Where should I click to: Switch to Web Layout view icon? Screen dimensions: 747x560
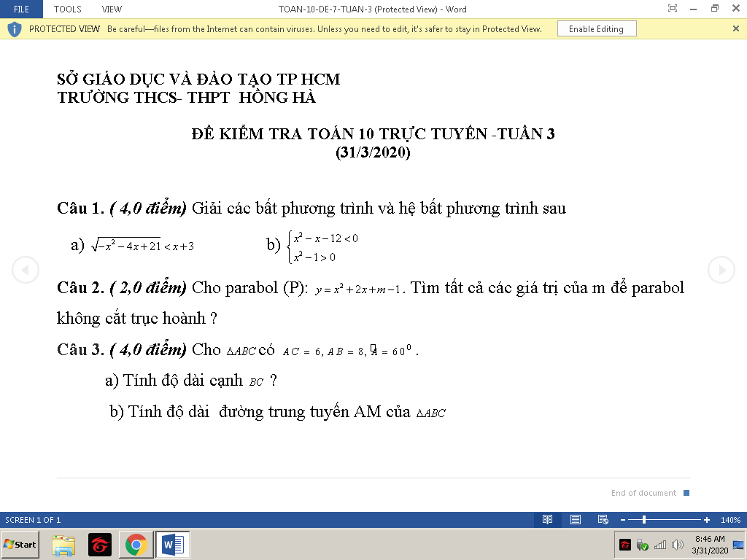pos(603,519)
